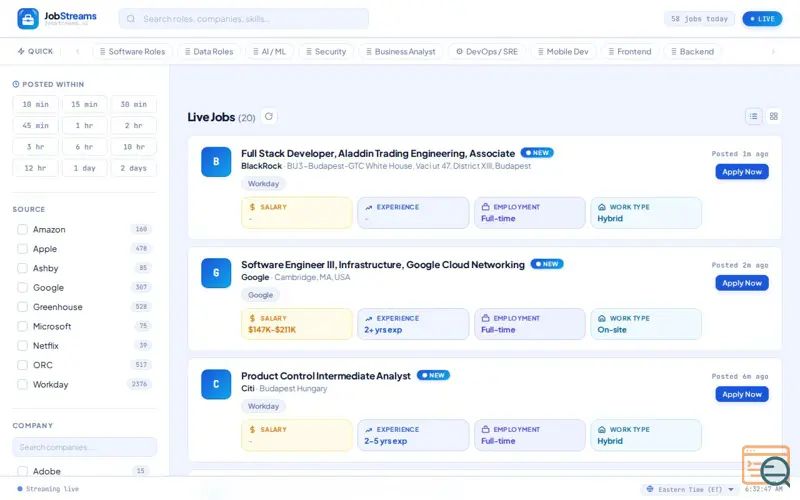
Task: Click the globe icon beside Eastern Time
Action: (x=650, y=489)
